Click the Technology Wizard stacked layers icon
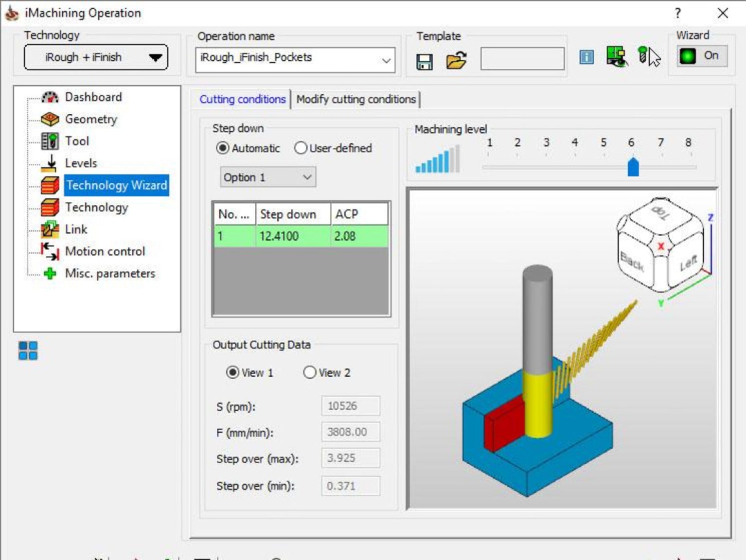This screenshot has height=560, width=746. pyautogui.click(x=50, y=185)
